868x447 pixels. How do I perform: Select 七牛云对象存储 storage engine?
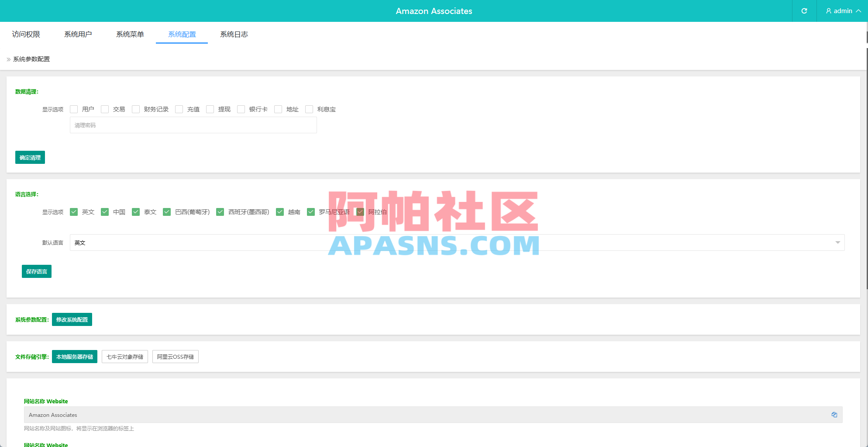[x=125, y=357]
